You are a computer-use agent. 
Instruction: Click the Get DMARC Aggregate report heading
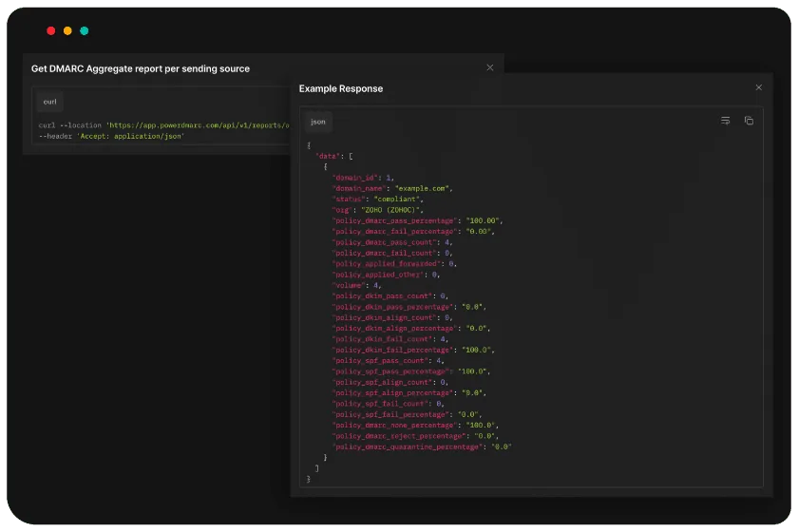click(x=141, y=68)
